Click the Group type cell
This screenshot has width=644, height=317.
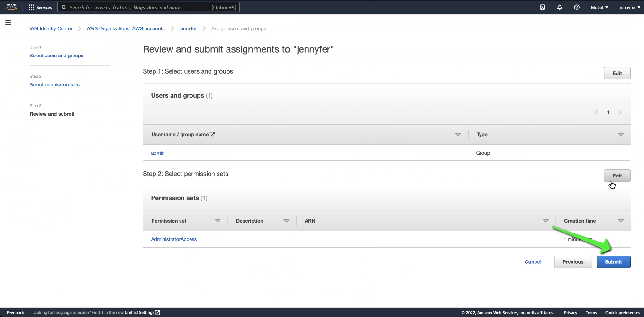coord(483,153)
